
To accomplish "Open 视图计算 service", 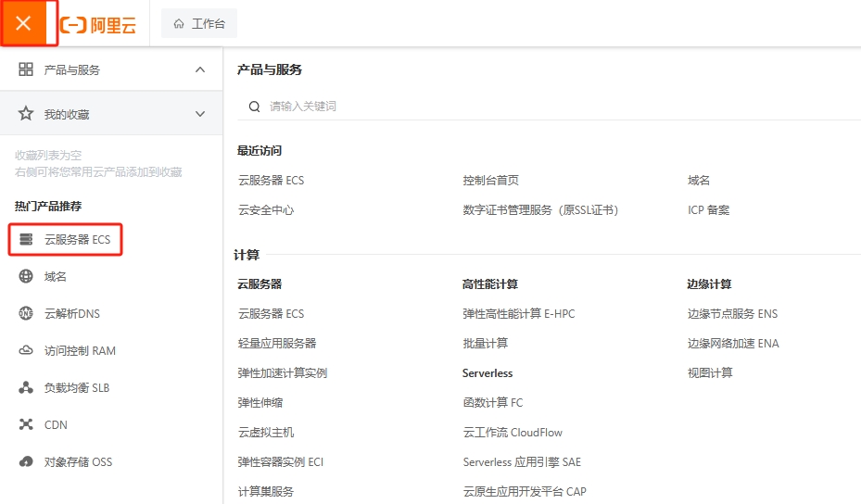I will coord(710,372).
